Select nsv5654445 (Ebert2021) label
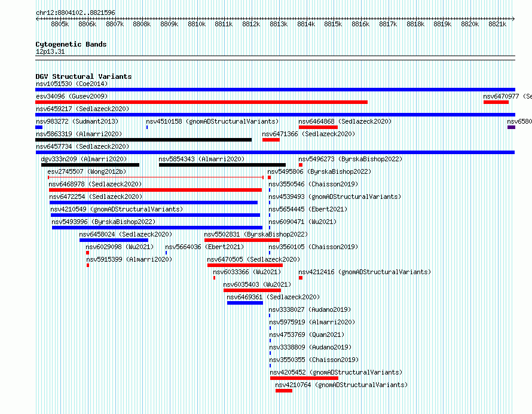 308,209
